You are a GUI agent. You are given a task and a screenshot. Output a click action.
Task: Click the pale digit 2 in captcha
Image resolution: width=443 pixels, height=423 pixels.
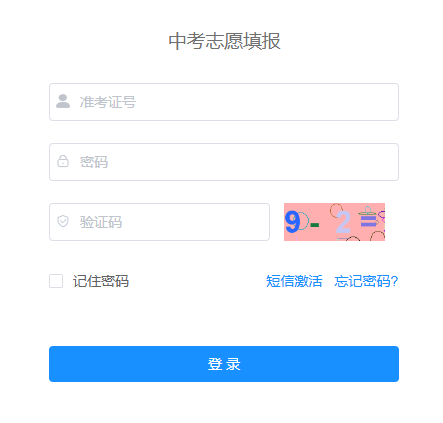tap(343, 222)
